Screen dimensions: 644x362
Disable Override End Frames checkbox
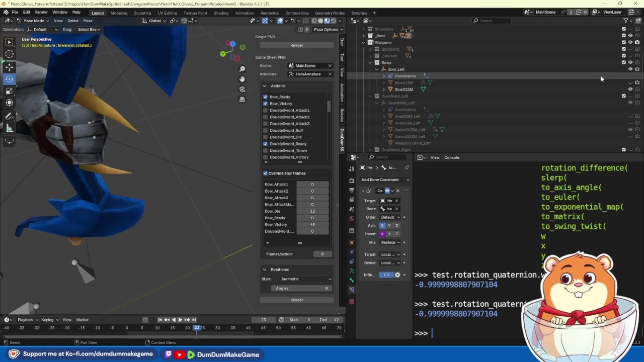266,173
